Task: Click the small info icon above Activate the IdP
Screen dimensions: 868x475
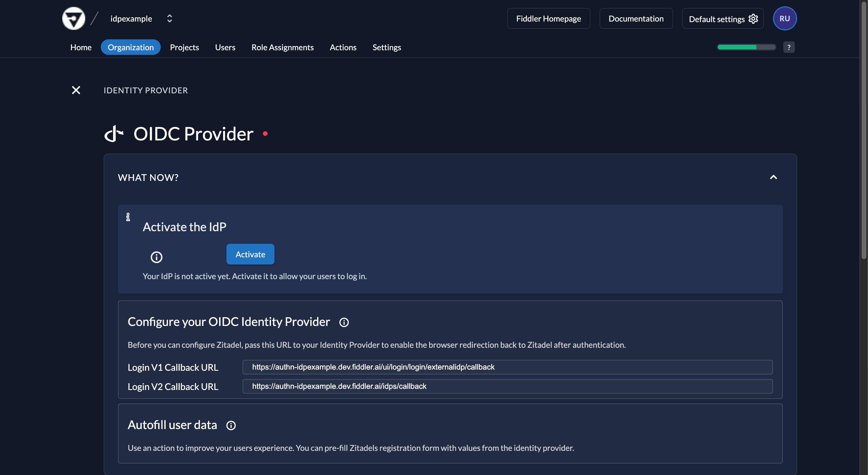Action: coord(128,217)
